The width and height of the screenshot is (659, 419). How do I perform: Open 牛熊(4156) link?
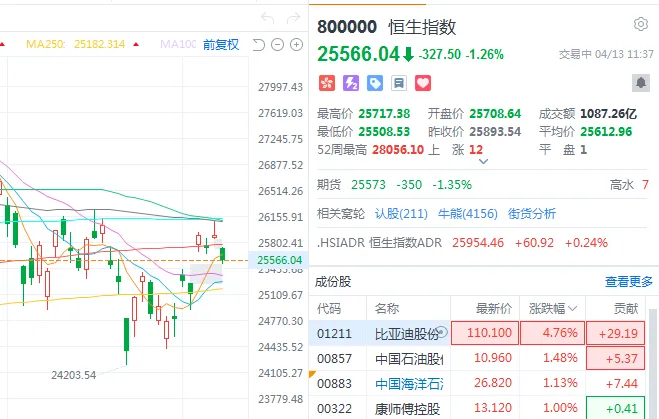point(467,214)
